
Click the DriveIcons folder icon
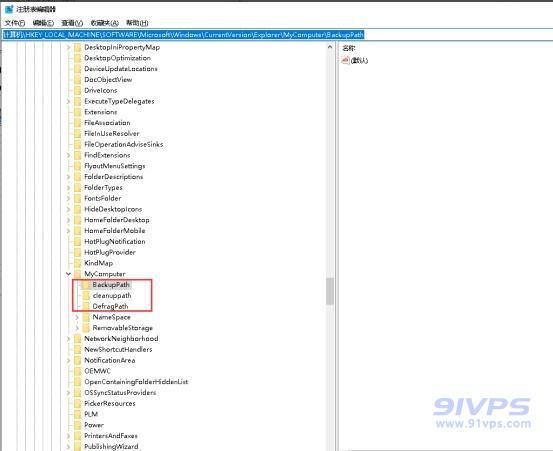(78, 91)
